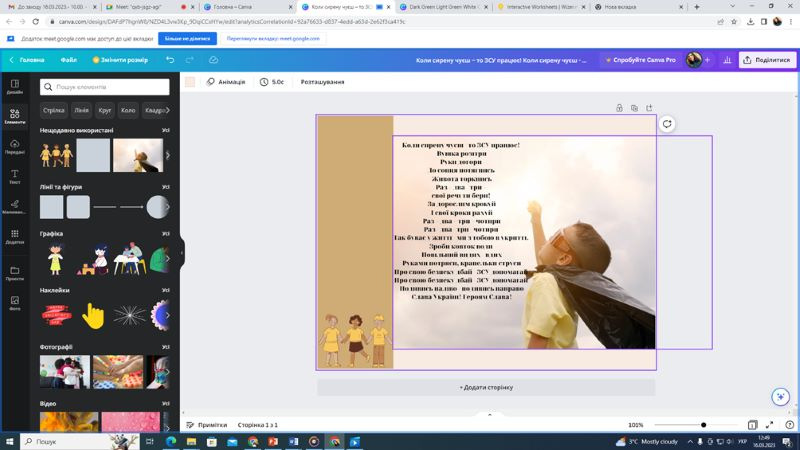Reload the browser page

click(x=35, y=21)
